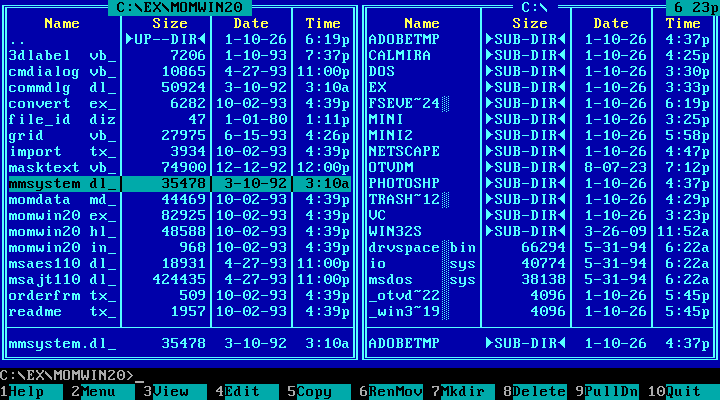Click the left panel Name column header

pyautogui.click(x=63, y=23)
